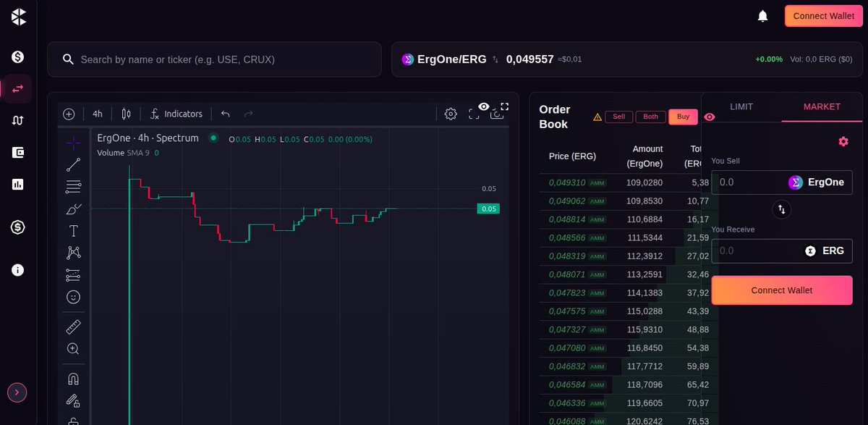Undo the last chart action
Image resolution: width=868 pixels, height=425 pixels.
point(226,114)
